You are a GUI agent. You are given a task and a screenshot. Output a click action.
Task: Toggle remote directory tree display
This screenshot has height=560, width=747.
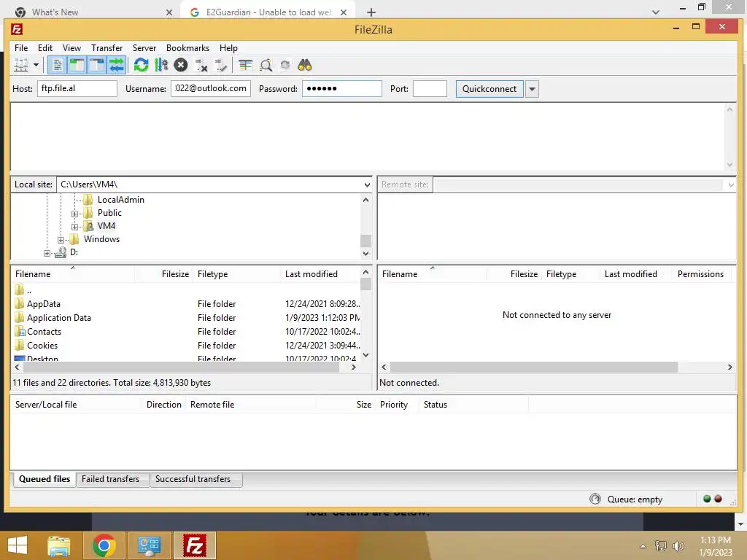[x=97, y=65]
